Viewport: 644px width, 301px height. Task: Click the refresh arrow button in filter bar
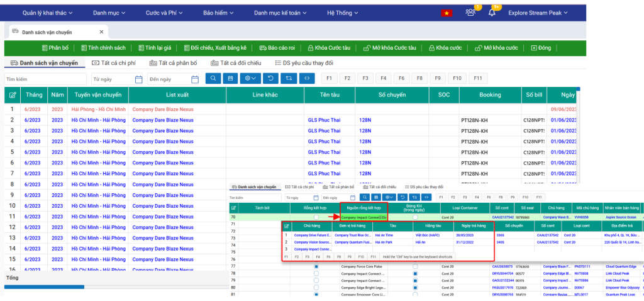coord(270,79)
